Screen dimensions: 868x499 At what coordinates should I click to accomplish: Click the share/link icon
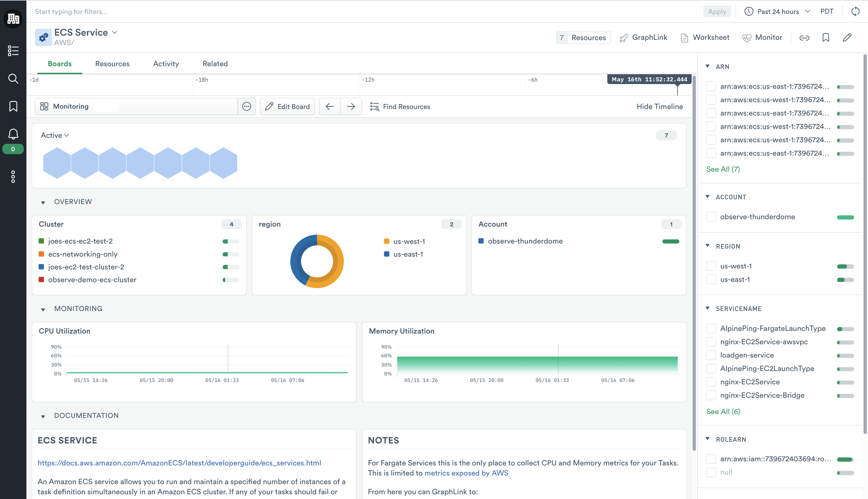click(805, 37)
